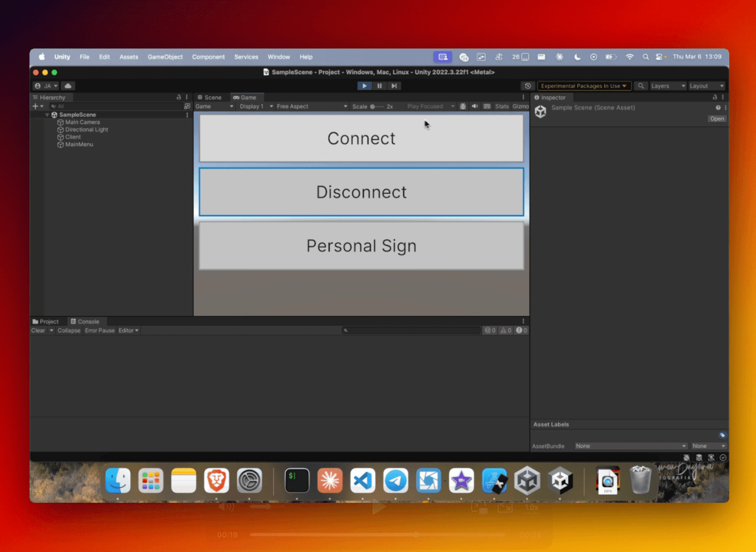Click the Play button in Unity toolbar
Screen dimensions: 756x552
point(364,86)
